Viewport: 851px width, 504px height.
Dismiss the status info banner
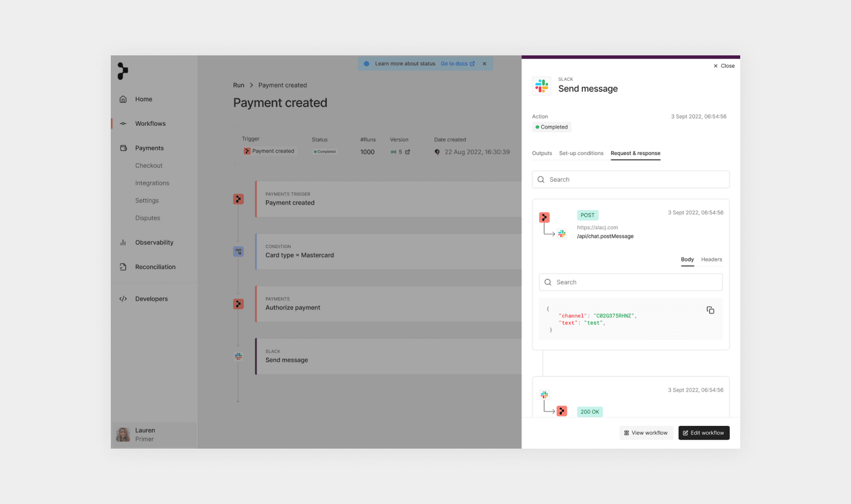(484, 64)
